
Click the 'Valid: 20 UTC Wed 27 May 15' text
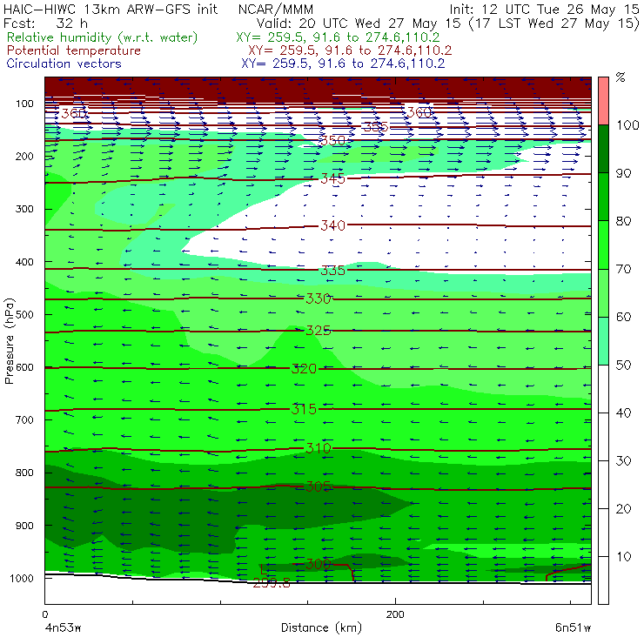pos(359,23)
